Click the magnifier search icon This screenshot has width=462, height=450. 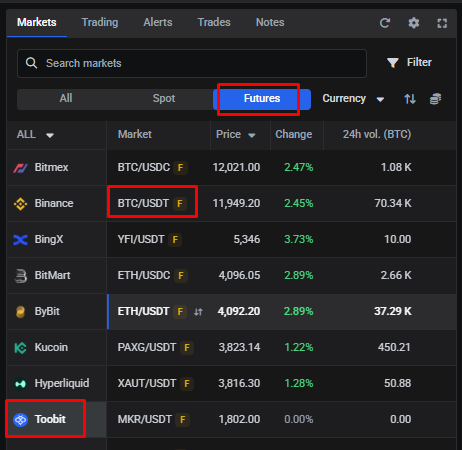[x=31, y=63]
